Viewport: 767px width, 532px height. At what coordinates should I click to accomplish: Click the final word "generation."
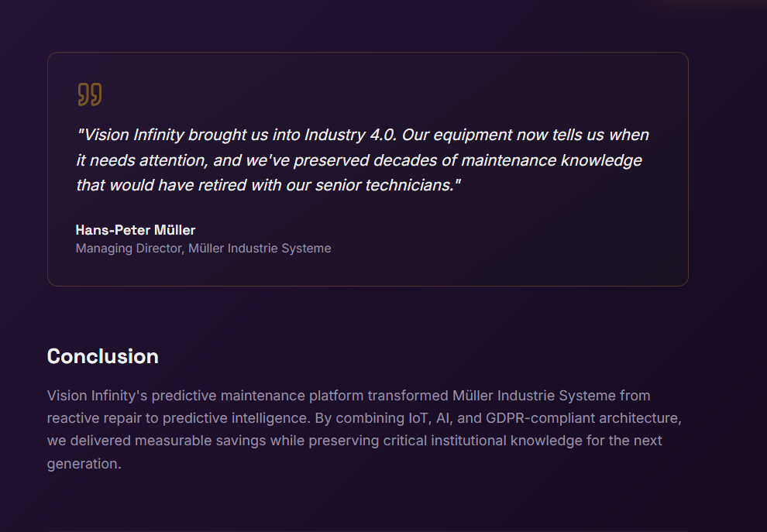click(x=84, y=465)
